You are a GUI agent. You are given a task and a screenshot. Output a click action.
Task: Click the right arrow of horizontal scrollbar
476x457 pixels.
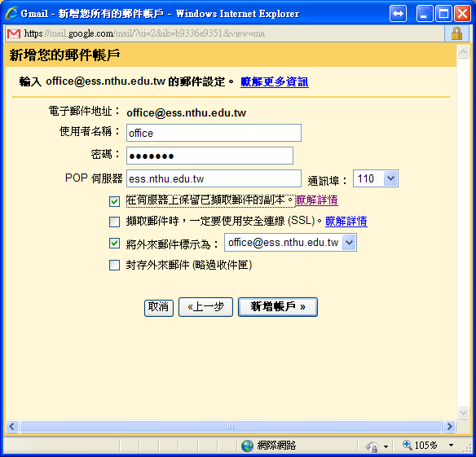(449, 426)
